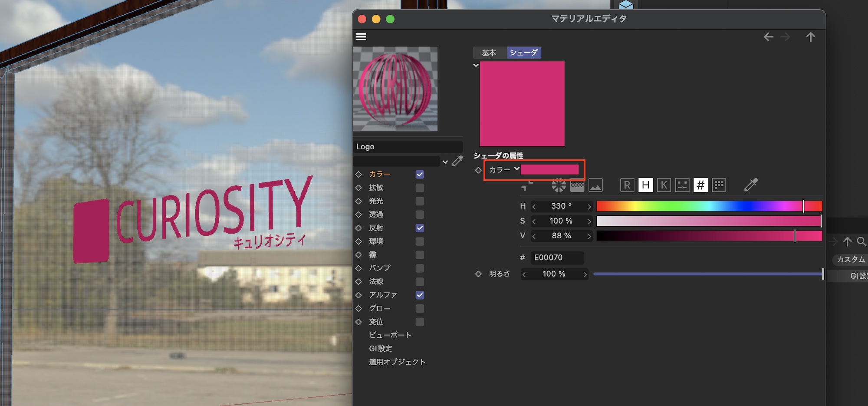Open dropdown below the Logo name field
The image size is (868, 406).
[x=445, y=162]
